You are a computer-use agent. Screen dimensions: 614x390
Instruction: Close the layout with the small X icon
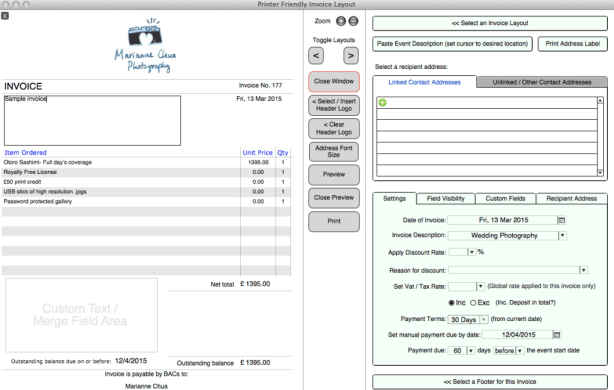(5, 16)
